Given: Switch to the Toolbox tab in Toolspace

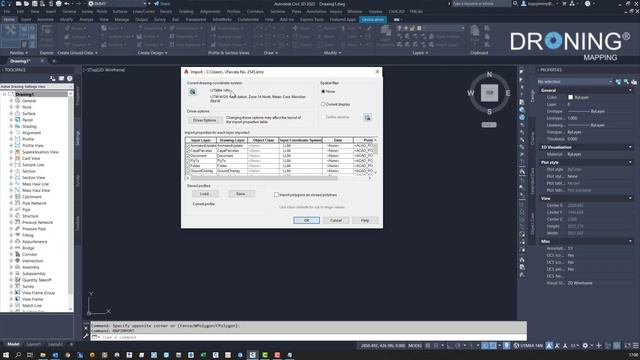Looking at the screenshot, I should (x=78, y=223).
